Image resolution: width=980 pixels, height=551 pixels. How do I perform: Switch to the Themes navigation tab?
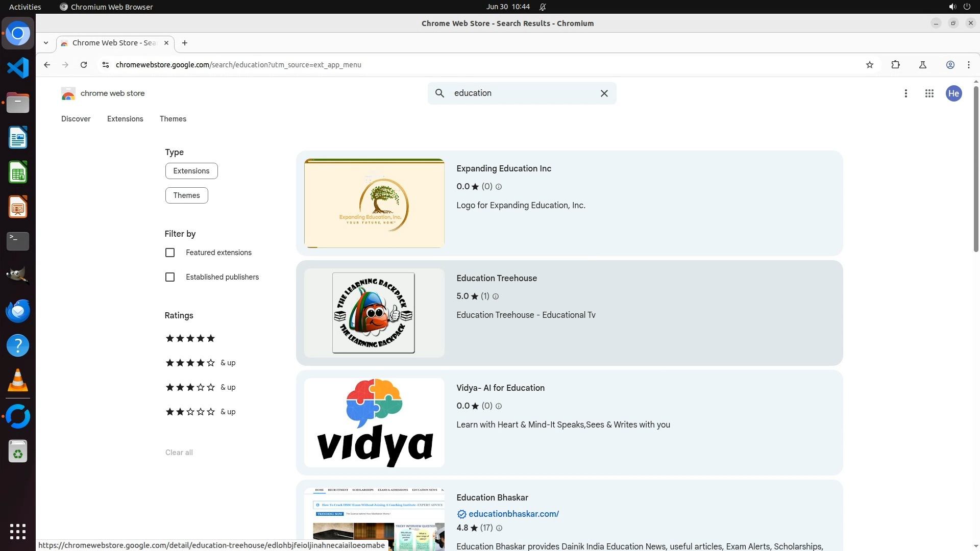[x=173, y=119]
